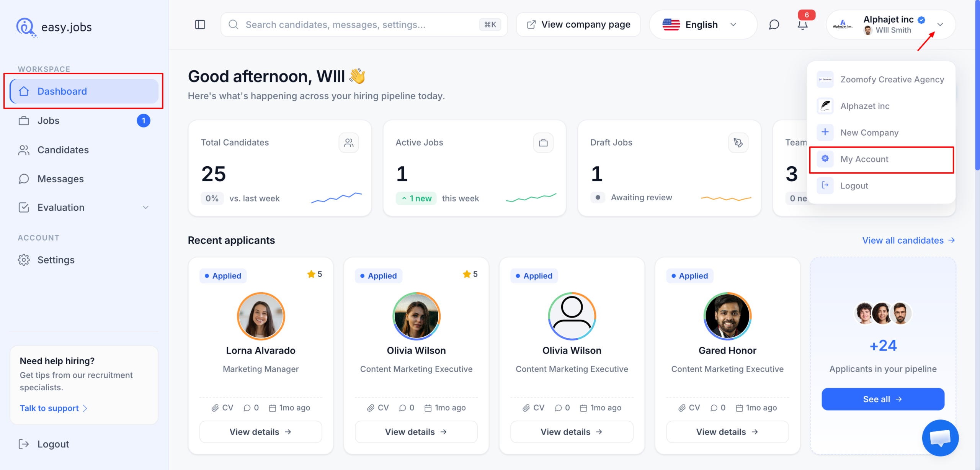This screenshot has width=980, height=470.
Task: Open My Account from dropdown
Action: tap(881, 159)
